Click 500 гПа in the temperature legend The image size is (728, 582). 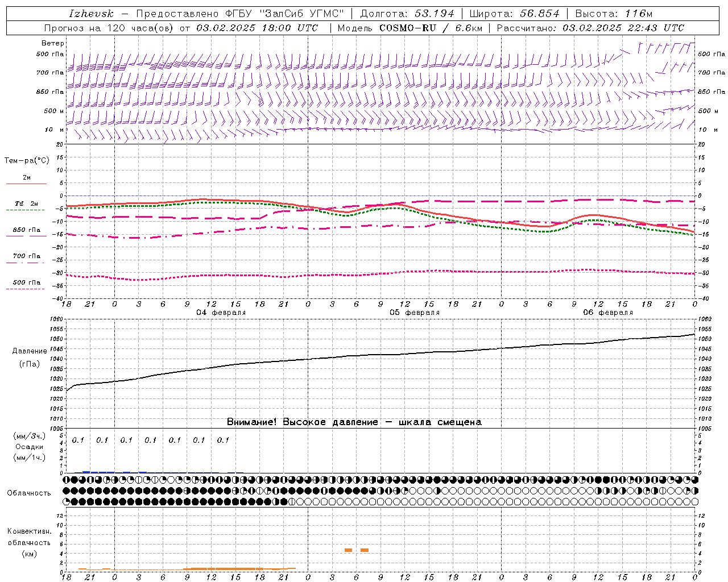click(27, 282)
